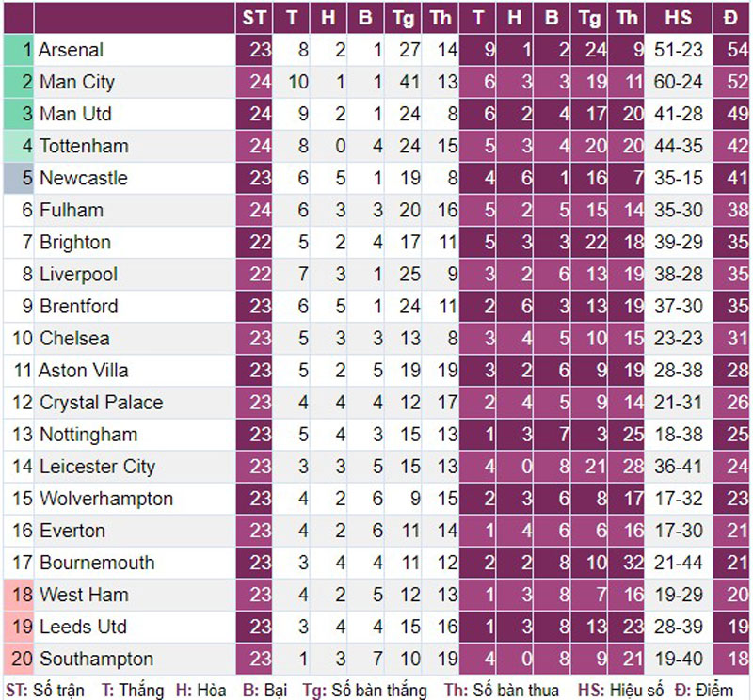Click the HS column header
The width and height of the screenshot is (753, 700).
click(678, 18)
